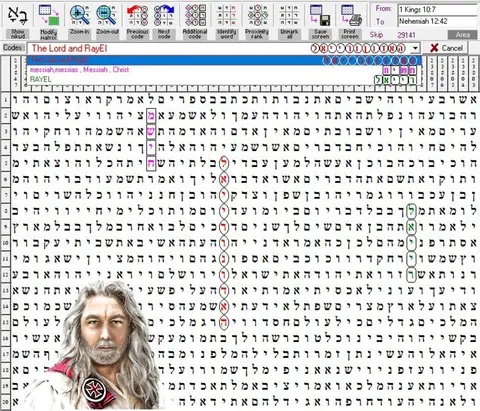Select row number 16 header
Image resolution: width=480 pixels, height=411 pixels.
pos(5,338)
